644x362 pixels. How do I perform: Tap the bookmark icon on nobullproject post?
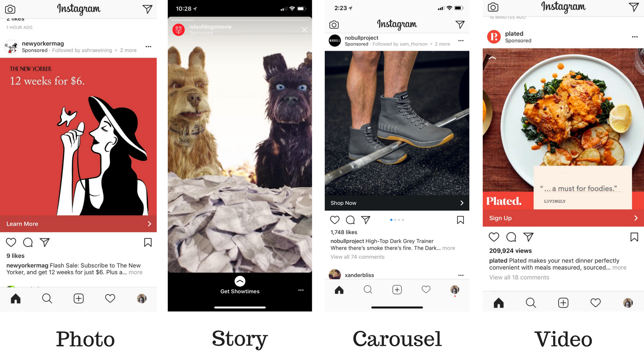(x=460, y=220)
